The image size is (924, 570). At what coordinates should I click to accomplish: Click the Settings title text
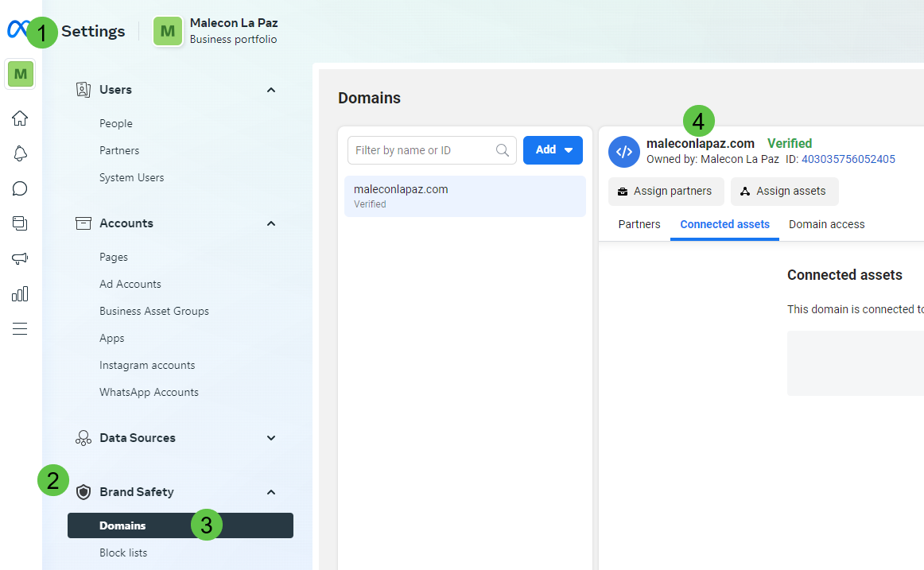click(93, 31)
